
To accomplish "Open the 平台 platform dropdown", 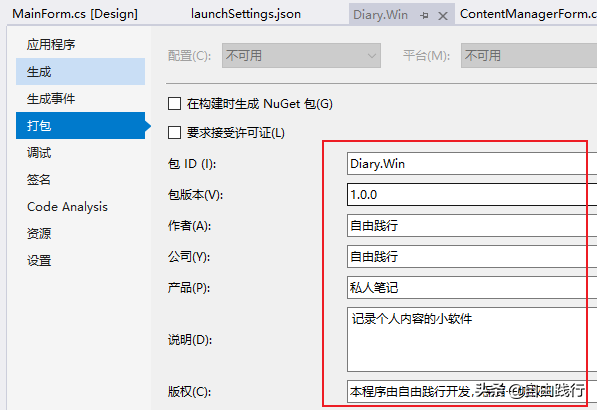I will click(529, 56).
